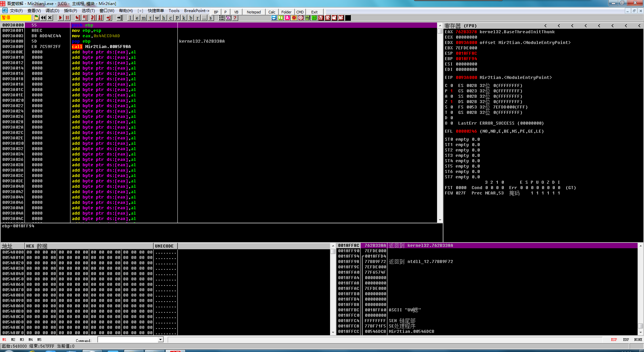This screenshot has height=352, width=644.
Task: Click the pink letter A plugin icon
Action: [287, 18]
